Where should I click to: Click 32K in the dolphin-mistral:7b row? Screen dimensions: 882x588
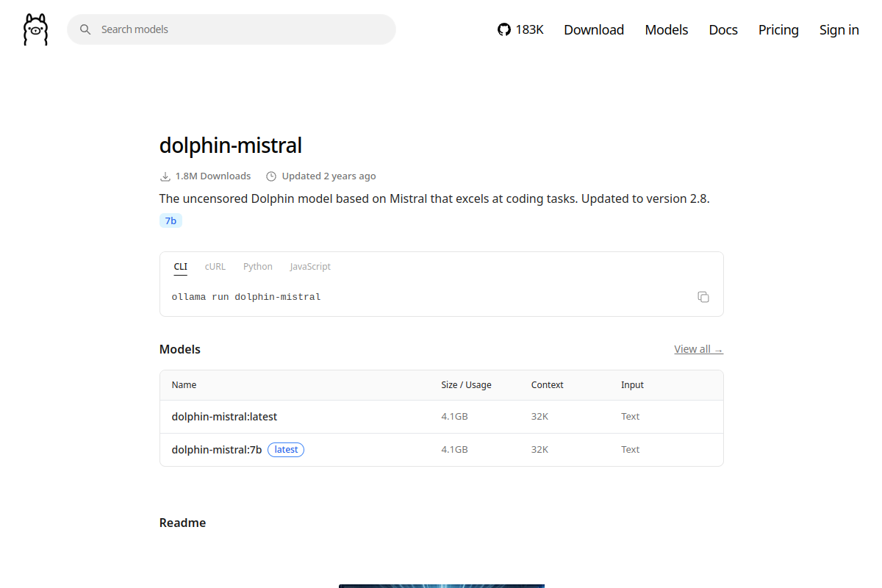coord(539,450)
